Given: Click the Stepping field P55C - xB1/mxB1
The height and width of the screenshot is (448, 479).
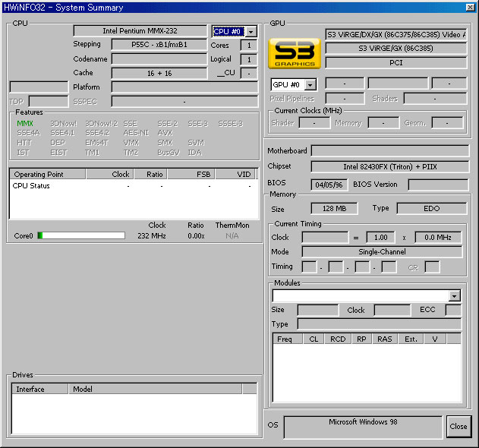Looking at the screenshot, I should (x=159, y=45).
